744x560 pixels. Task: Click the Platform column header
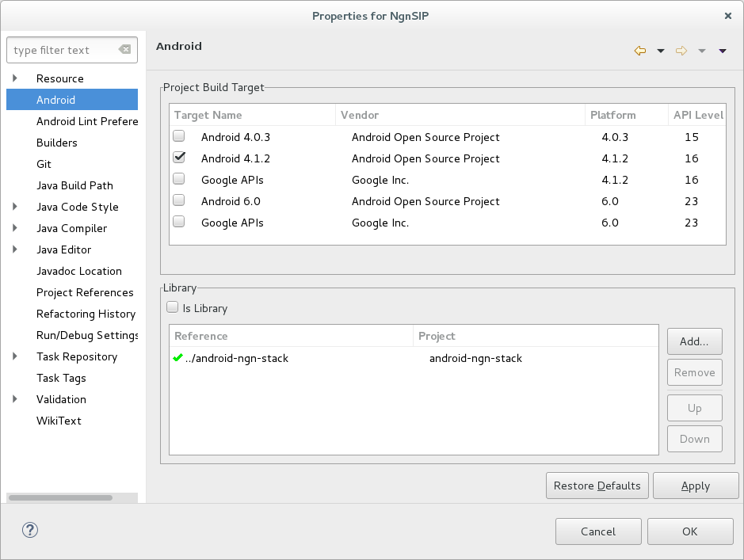click(626, 115)
